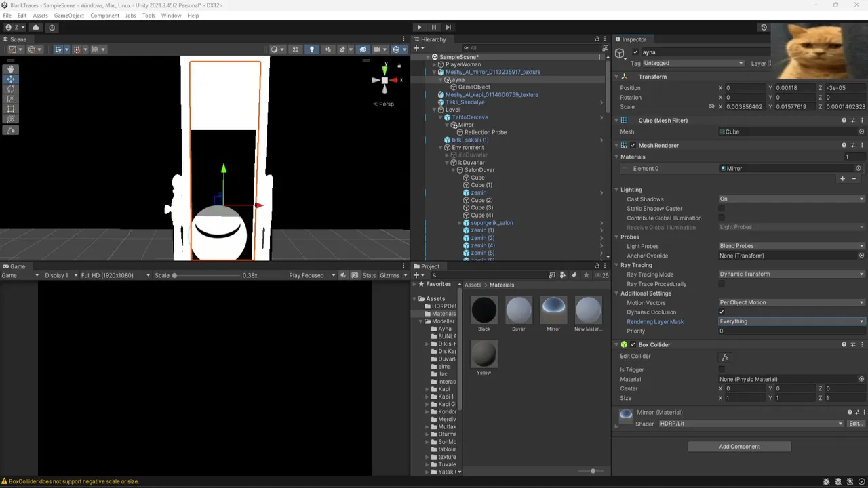868x488 pixels.
Task: Open Motion Vectors dropdown
Action: (x=792, y=302)
